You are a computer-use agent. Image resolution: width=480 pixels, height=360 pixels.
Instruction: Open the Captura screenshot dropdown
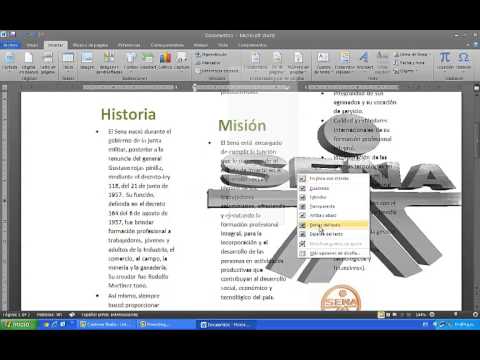[x=182, y=62]
